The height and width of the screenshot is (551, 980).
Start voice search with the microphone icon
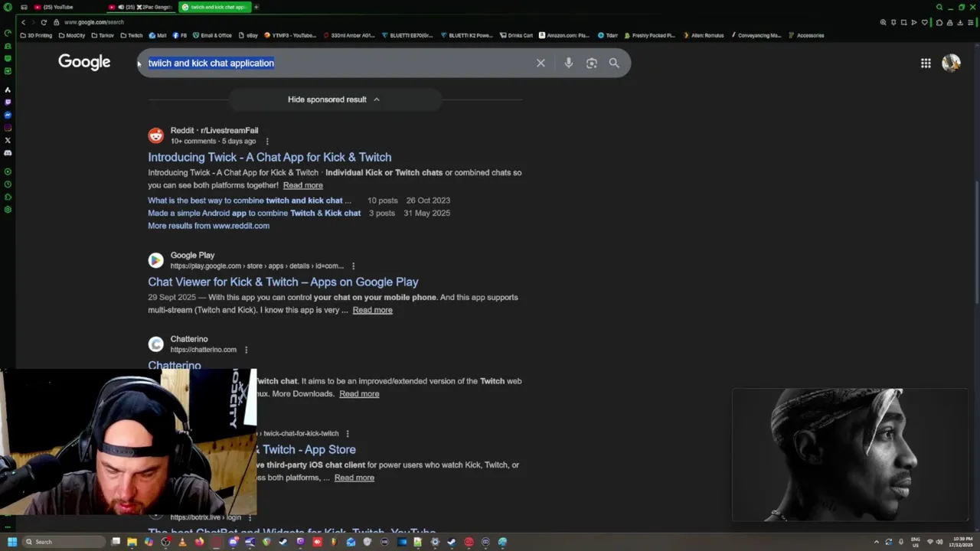(x=568, y=63)
